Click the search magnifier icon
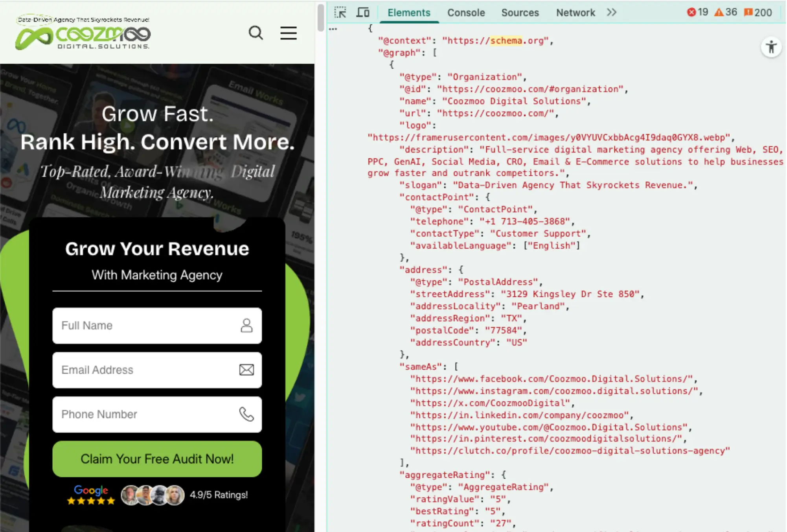 tap(256, 33)
